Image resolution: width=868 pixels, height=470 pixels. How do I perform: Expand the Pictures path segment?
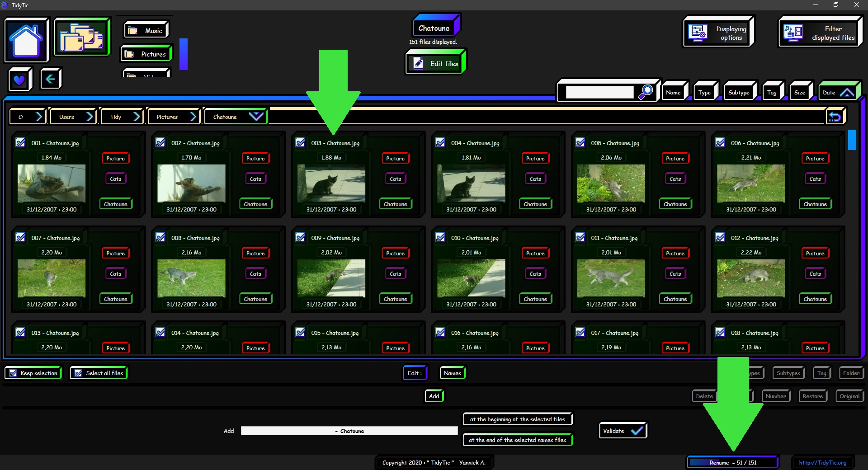(x=174, y=117)
